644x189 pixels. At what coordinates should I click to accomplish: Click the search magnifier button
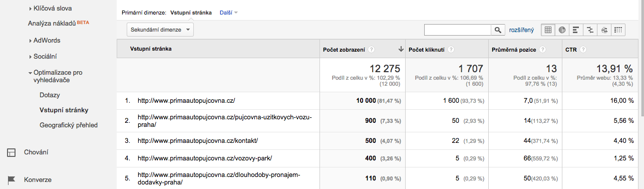pyautogui.click(x=498, y=30)
